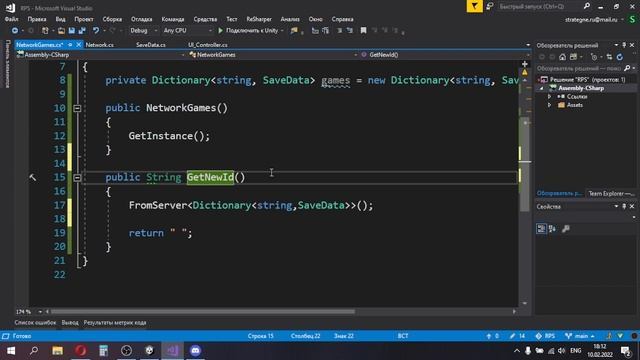The image size is (640, 360).
Task: Open the Debug configuration dropdown
Action: pyautogui.click(x=144, y=31)
